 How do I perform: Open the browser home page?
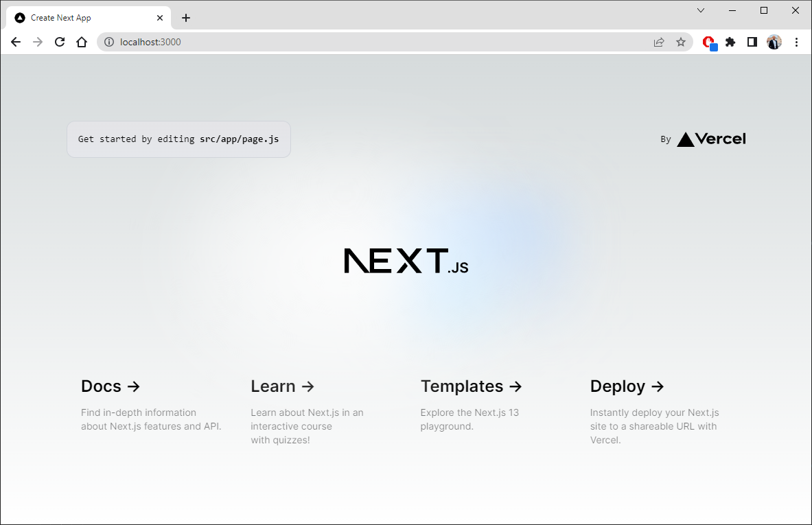point(82,42)
